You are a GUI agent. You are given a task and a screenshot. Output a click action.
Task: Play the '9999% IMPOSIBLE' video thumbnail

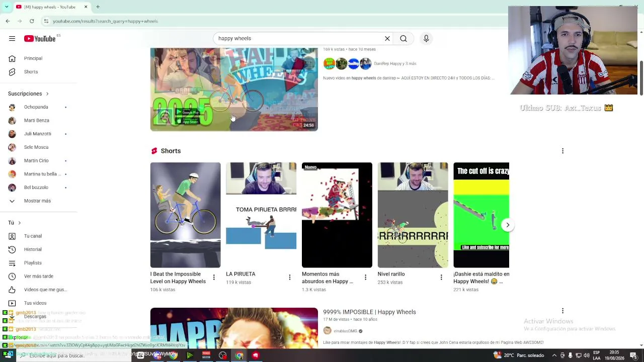click(x=234, y=327)
